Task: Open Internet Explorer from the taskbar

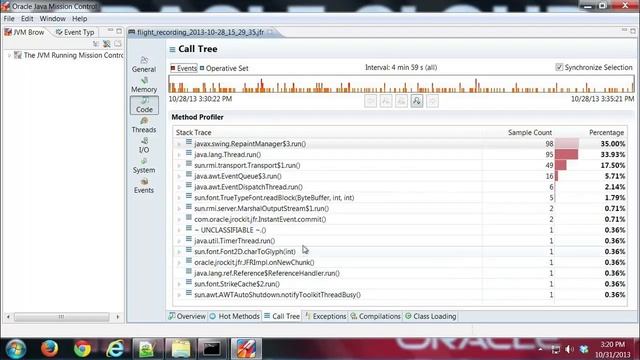Action: coord(115,349)
